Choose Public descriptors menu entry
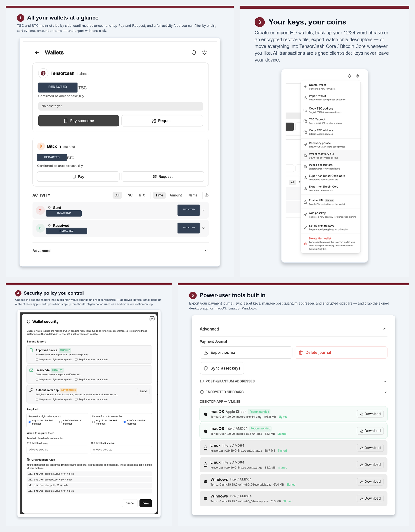This screenshot has width=415, height=532. [330, 167]
